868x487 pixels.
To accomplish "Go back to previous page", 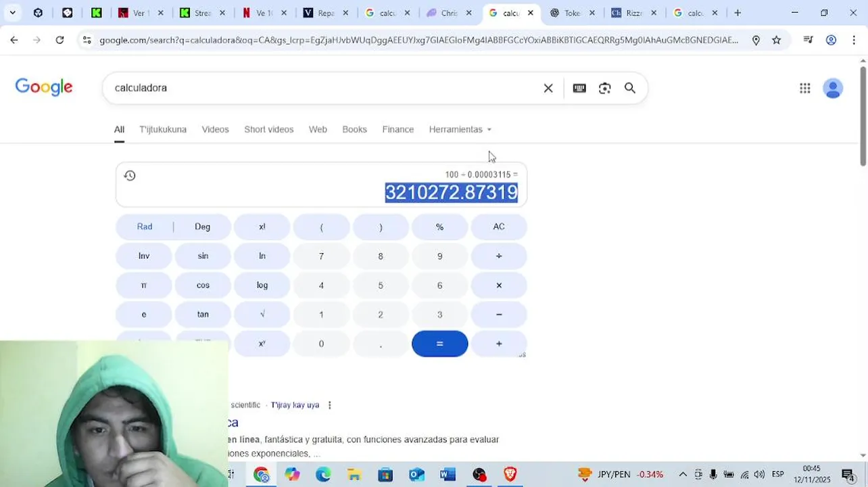I will pos(14,40).
